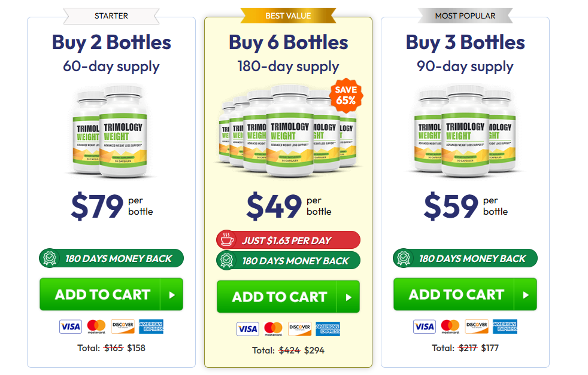Click money-back seal icon in the 3 Bottles card
Image resolution: width=588 pixels, height=375 pixels.
[404, 258]
